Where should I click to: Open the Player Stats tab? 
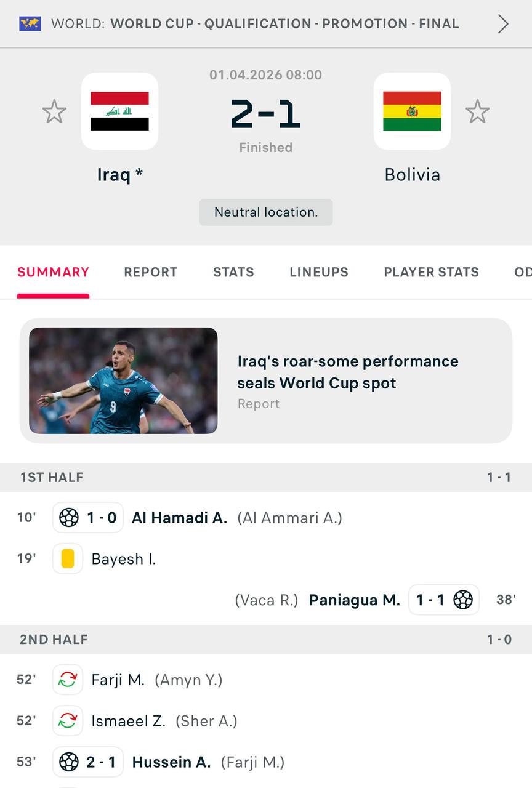tap(431, 272)
